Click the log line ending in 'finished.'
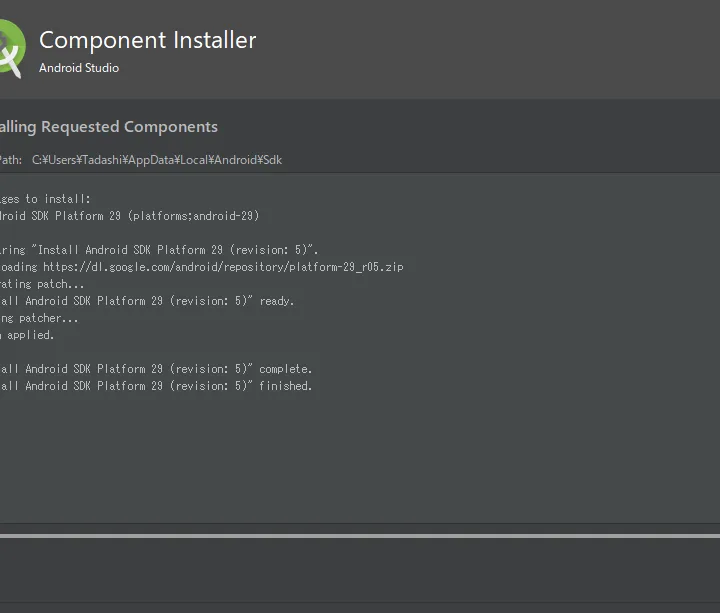The width and height of the screenshot is (720, 613). click(156, 386)
